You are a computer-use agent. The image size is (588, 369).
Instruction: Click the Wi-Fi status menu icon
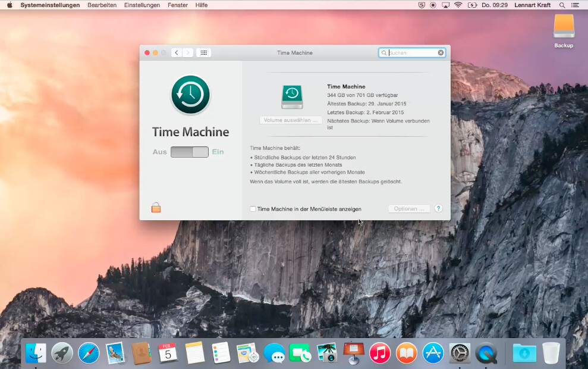click(x=458, y=5)
